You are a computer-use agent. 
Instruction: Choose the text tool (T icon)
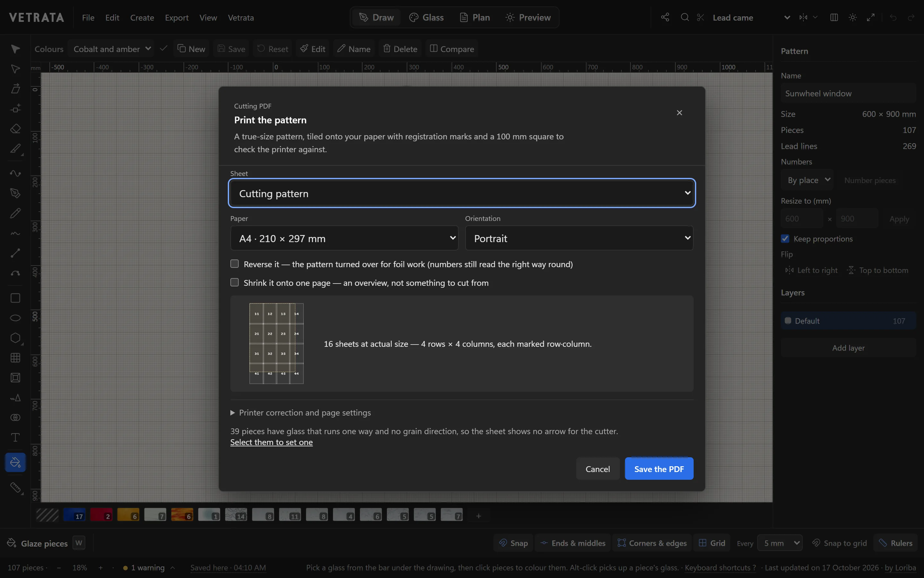pos(15,437)
